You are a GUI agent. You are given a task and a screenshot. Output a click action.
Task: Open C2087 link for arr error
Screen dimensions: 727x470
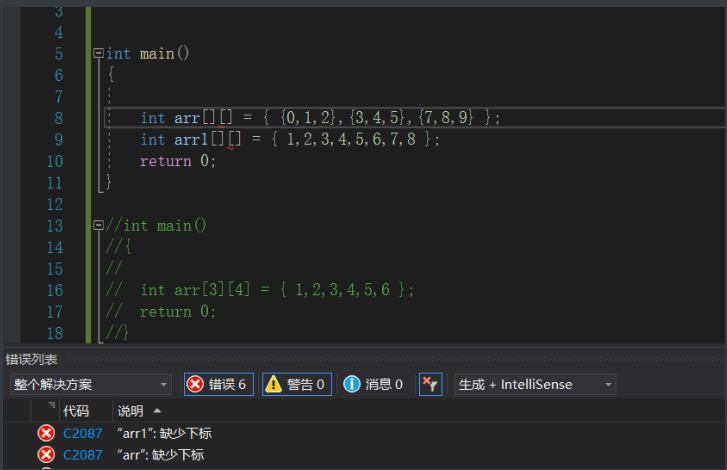point(83,455)
